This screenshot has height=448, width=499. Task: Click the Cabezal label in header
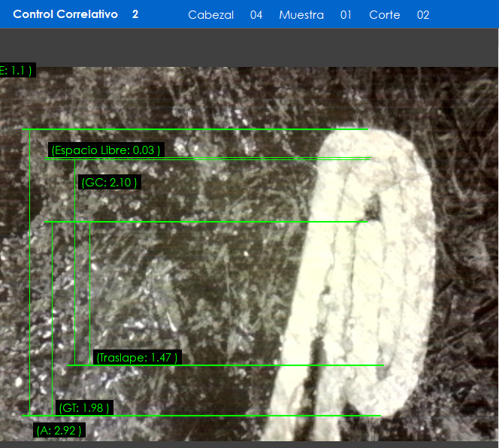point(210,15)
